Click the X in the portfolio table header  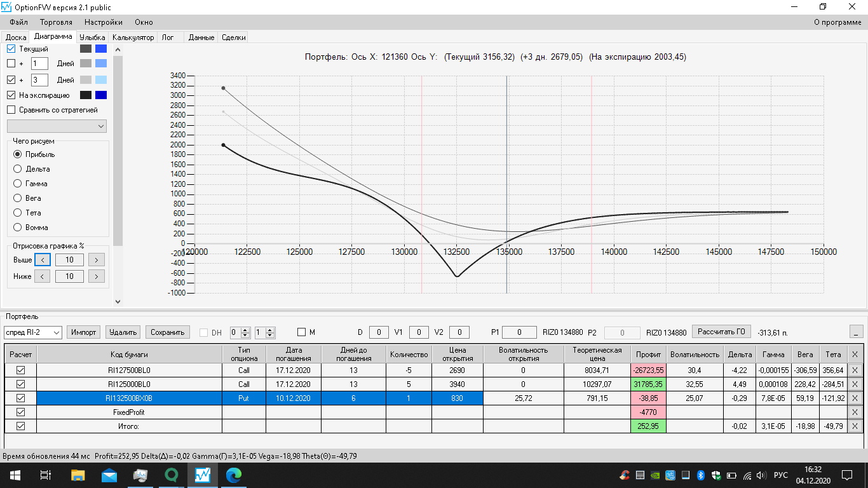point(855,354)
